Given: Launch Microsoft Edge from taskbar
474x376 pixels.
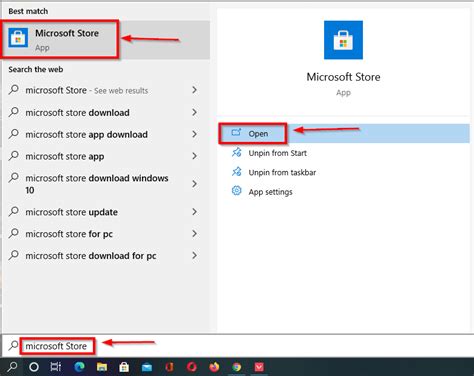Looking at the screenshot, I should click(x=79, y=367).
